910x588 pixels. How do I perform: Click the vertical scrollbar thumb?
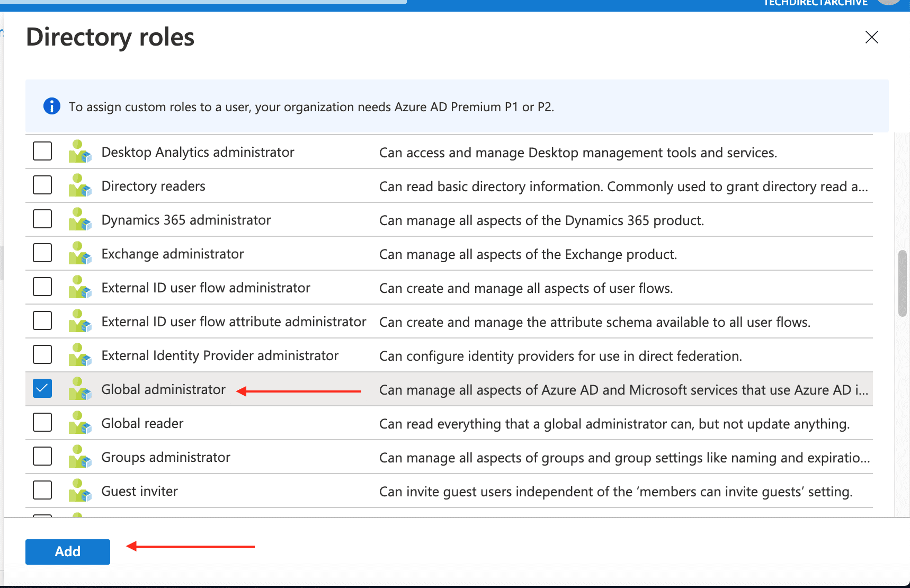click(903, 283)
